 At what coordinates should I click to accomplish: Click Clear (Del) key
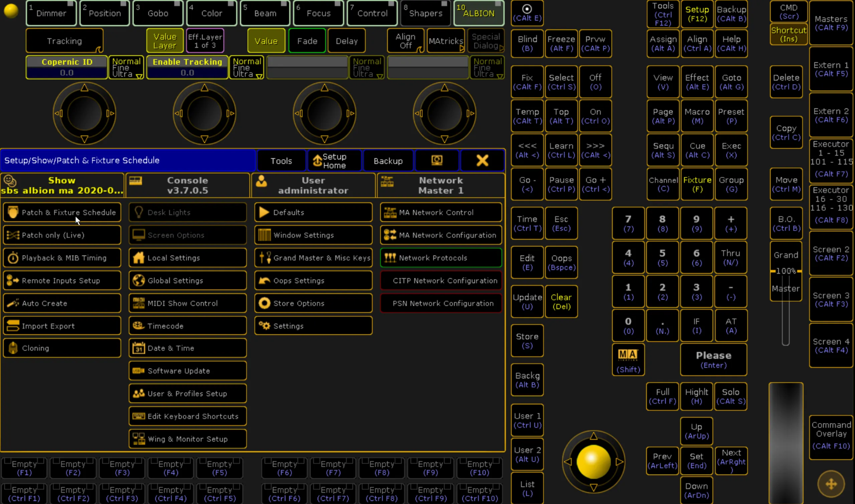[x=561, y=302]
